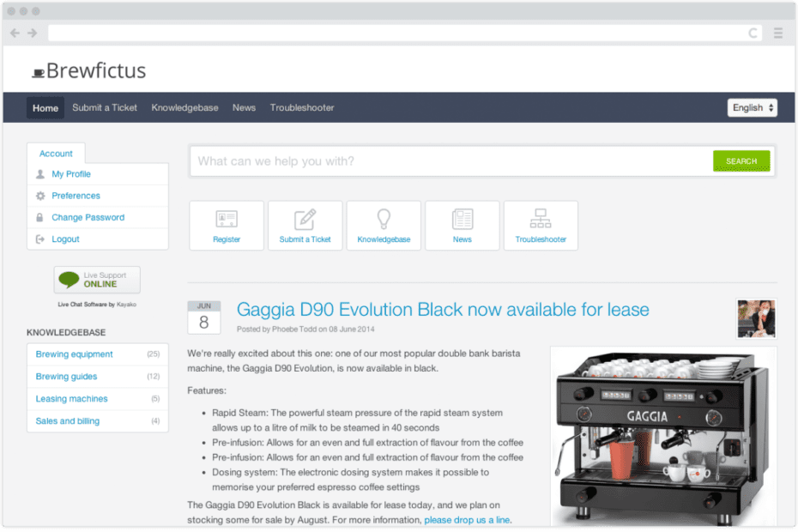Screen dimensions: 798x532
Task: Open Knowledgebase in the navigation bar
Action: coord(184,108)
